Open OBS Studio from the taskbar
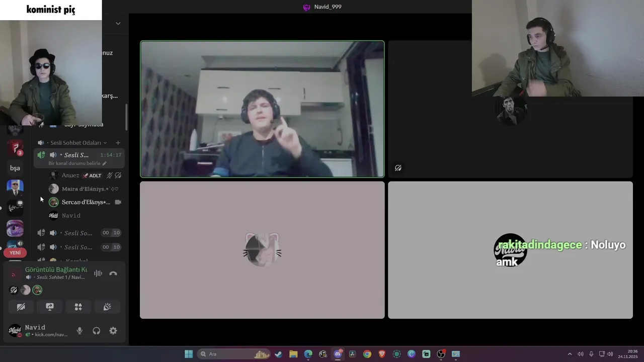Image resolution: width=644 pixels, height=362 pixels. [441, 354]
